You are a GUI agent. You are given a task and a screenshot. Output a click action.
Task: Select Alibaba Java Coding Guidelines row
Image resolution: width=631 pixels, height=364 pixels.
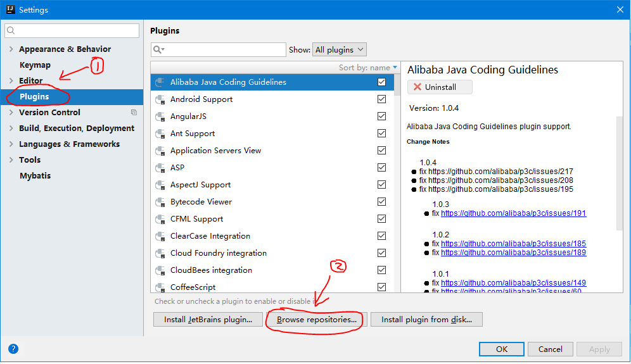[x=272, y=82]
